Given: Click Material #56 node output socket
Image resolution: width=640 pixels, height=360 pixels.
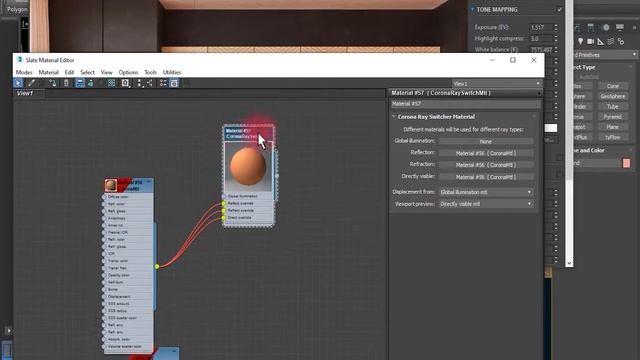Looking at the screenshot, I should [x=157, y=267].
